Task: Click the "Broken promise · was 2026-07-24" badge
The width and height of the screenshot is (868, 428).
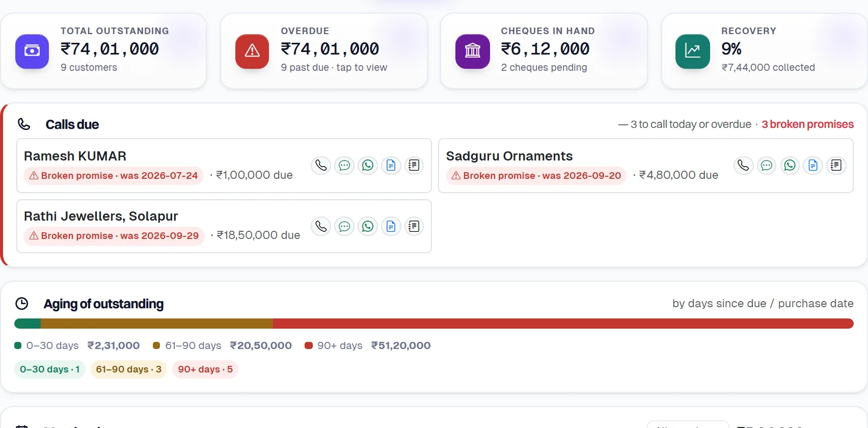Action: (x=114, y=176)
